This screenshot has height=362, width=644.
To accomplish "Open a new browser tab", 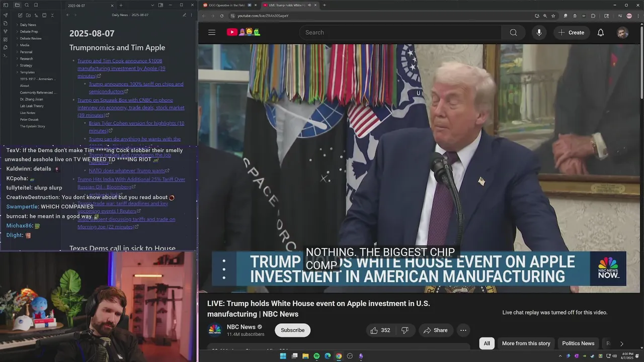I will pos(325,5).
